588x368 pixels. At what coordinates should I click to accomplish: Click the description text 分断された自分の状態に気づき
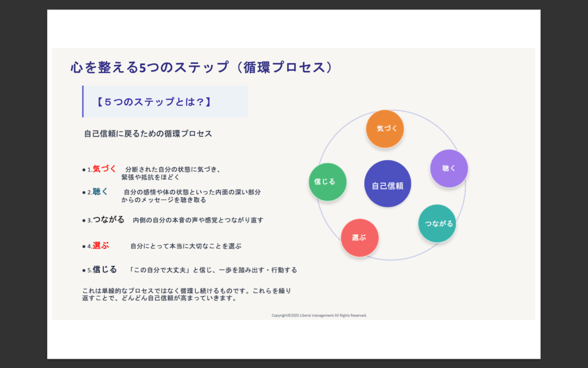pyautogui.click(x=173, y=170)
